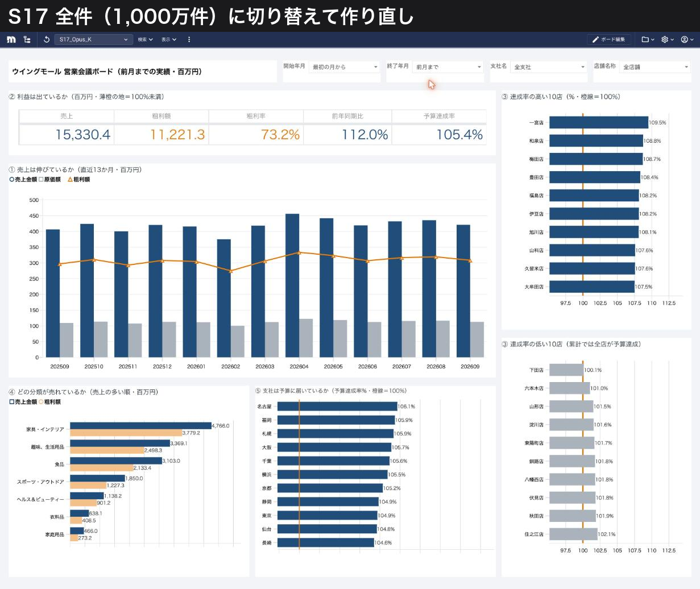Open the S17_Opus_K board selector dropdown
Screen dimensions: 700x589
pyautogui.click(x=94, y=39)
